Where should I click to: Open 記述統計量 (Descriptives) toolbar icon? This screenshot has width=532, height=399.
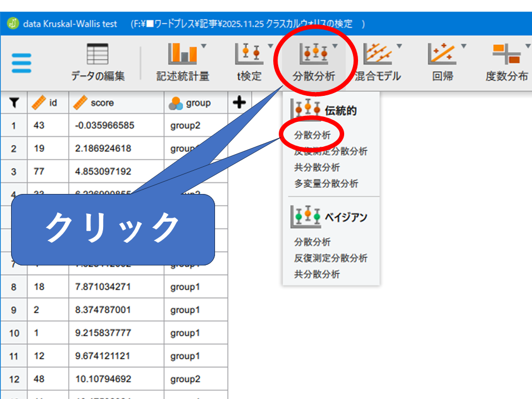(x=182, y=62)
